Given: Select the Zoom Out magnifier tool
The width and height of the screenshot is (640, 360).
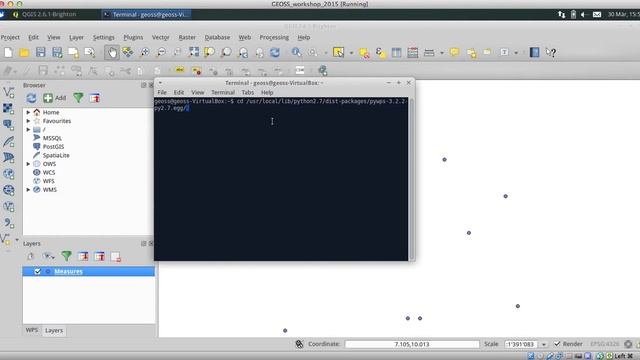Looking at the screenshot, I should tap(161, 52).
